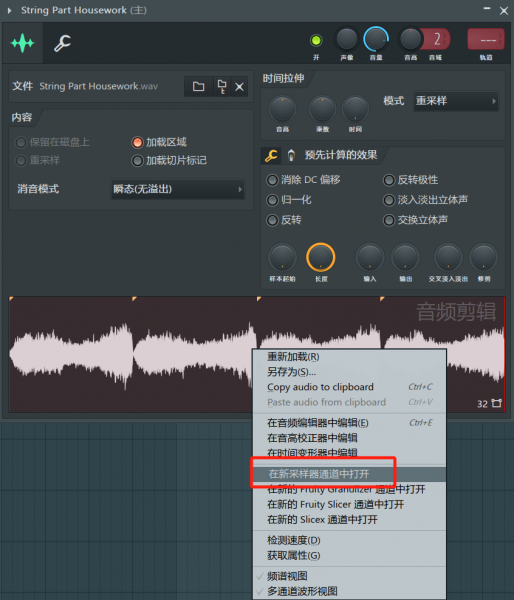Click the arrow icon beside the precomputed effects wrench
This screenshot has width=514, height=600.
coord(291,155)
